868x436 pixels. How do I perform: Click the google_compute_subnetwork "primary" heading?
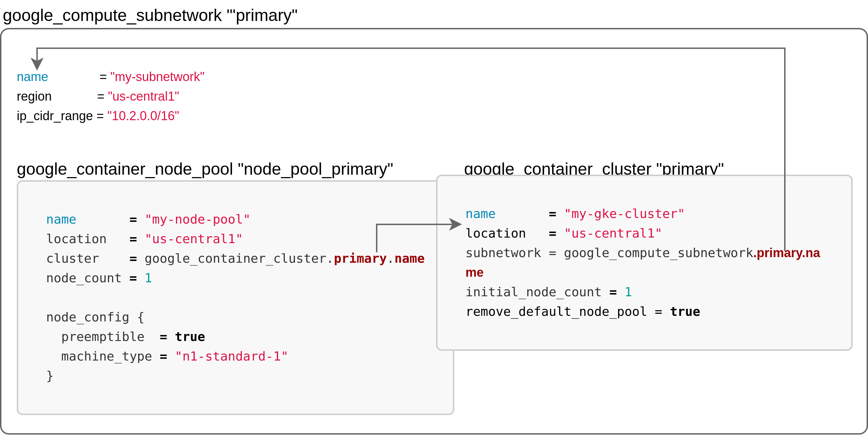pos(150,16)
